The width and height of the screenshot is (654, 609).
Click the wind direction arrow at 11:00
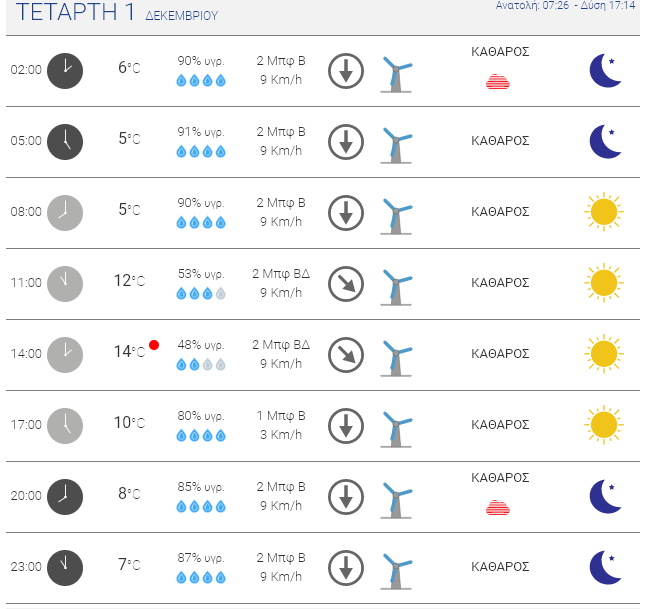point(346,284)
